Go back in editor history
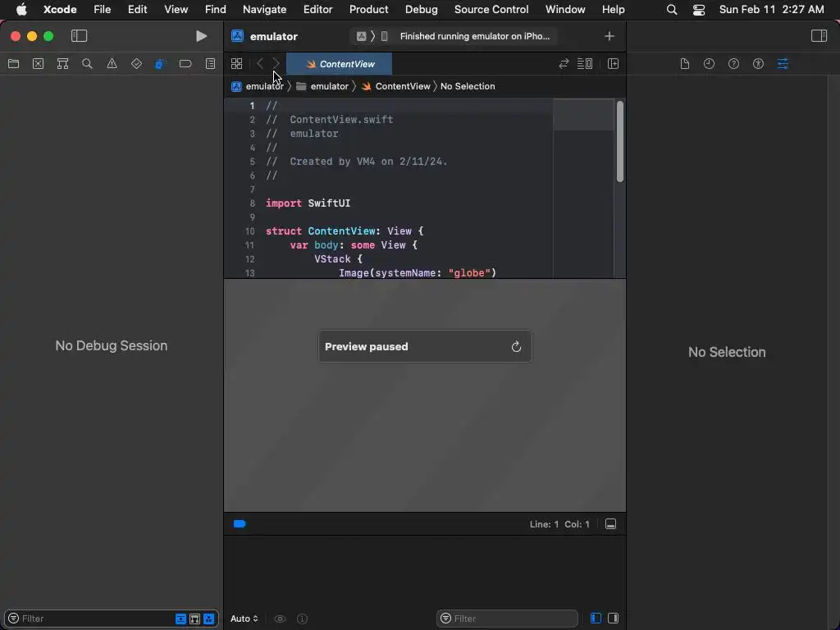Viewport: 840px width, 630px height. coord(260,64)
